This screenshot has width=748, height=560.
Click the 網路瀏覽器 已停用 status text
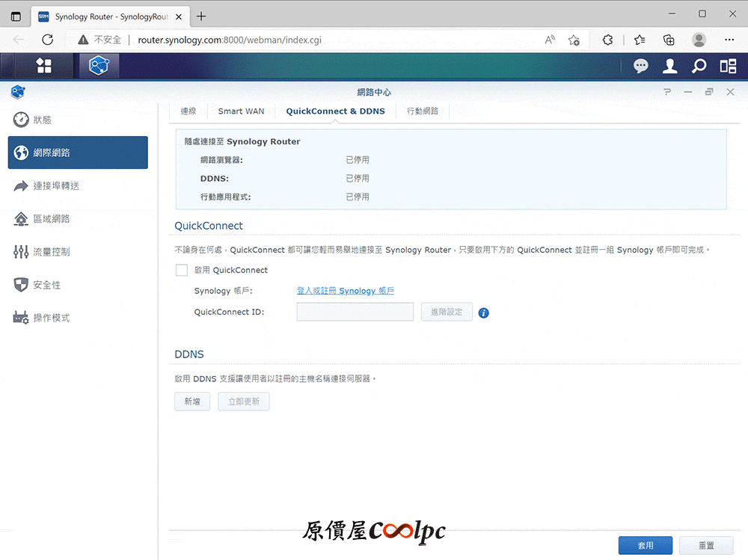[358, 160]
